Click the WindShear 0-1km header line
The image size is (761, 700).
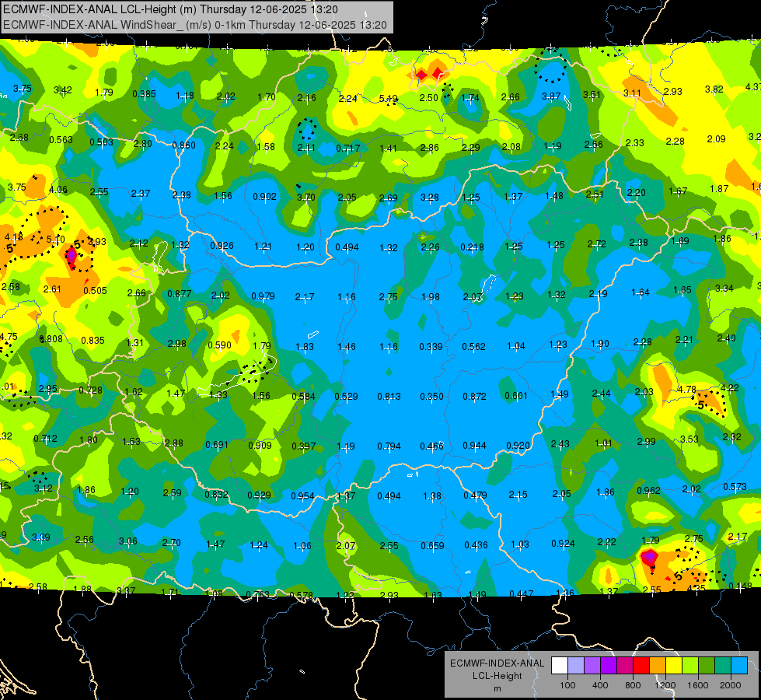(194, 25)
